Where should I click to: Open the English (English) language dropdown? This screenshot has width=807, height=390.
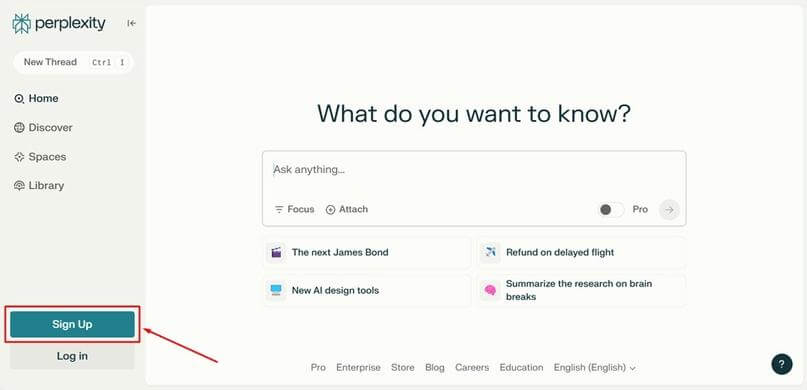tap(594, 368)
